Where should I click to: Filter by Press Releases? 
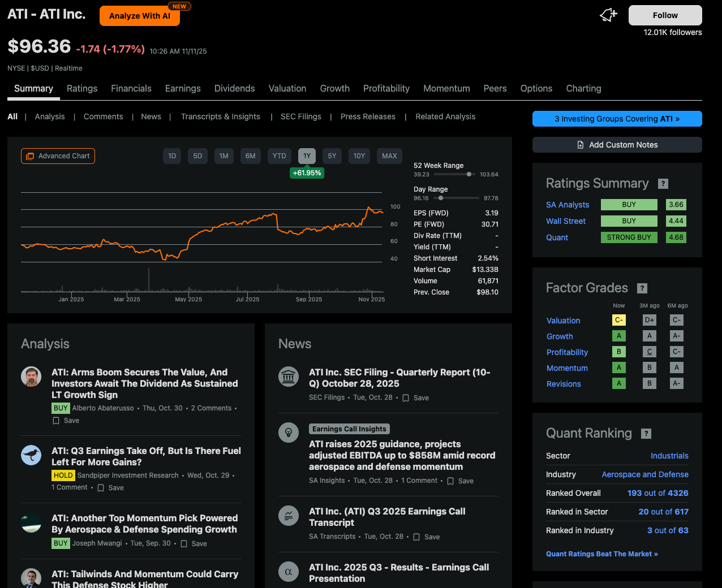[368, 116]
